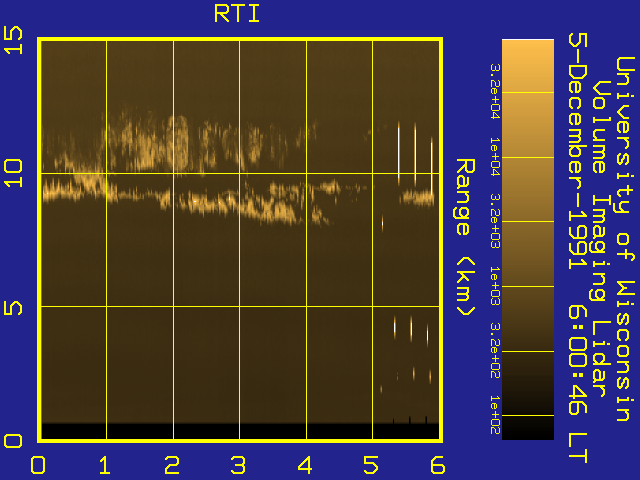Click the y-axis tick label 0

(x=13, y=441)
